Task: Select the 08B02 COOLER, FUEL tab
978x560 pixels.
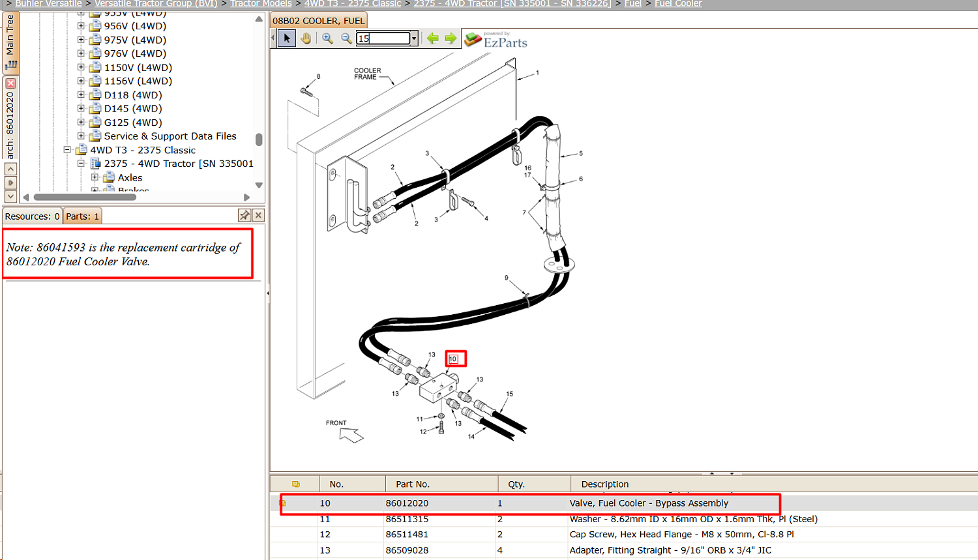Action: pos(319,20)
